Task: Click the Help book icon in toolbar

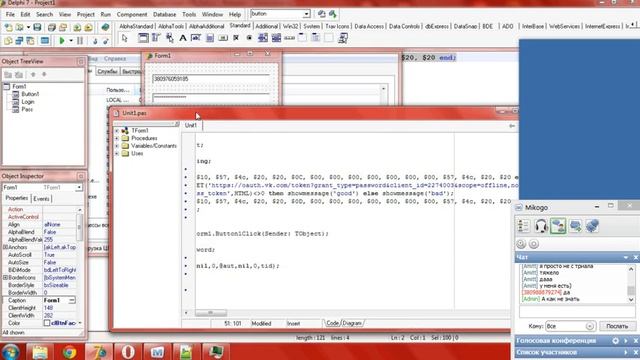Action: [105, 27]
